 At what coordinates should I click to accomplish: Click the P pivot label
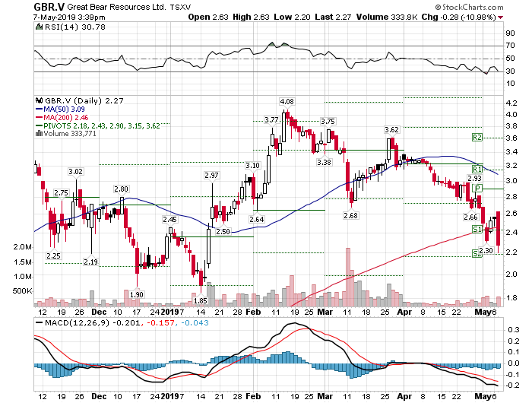click(x=477, y=188)
